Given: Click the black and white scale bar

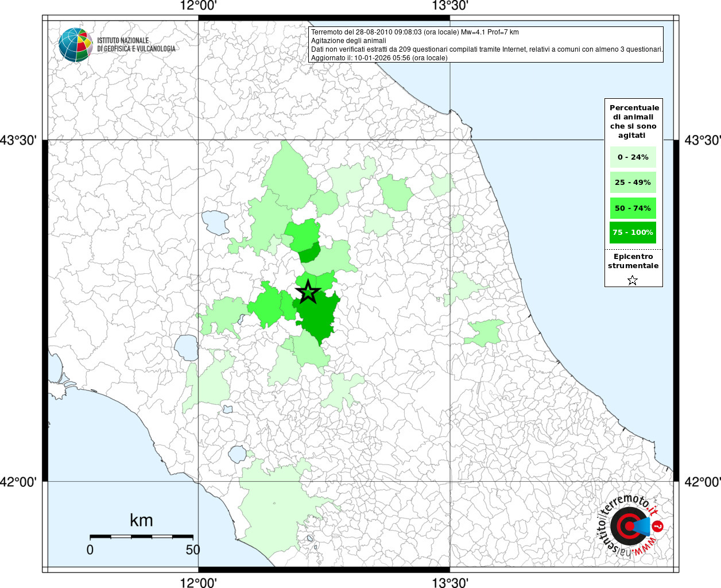Looking at the screenshot, I should tap(141, 536).
